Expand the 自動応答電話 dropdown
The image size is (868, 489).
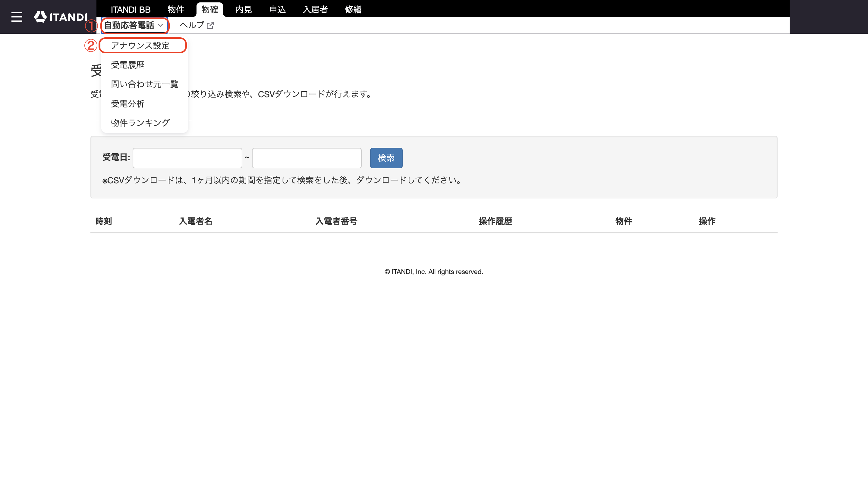tap(134, 25)
